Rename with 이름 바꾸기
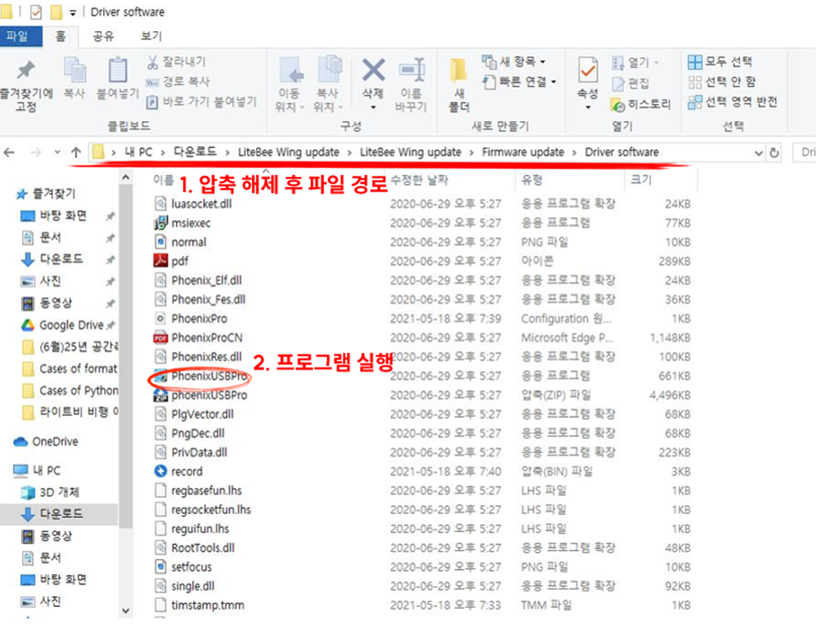 (411, 85)
